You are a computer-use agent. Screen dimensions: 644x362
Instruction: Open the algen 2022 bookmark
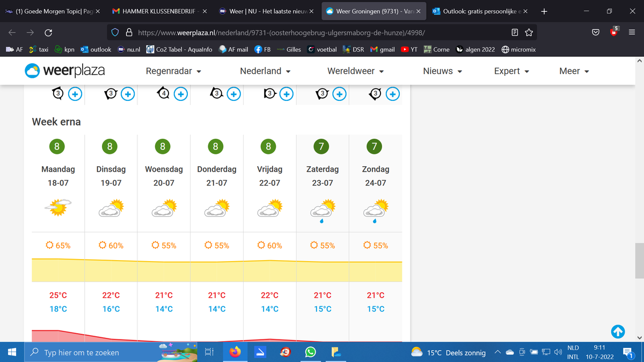tap(475, 49)
